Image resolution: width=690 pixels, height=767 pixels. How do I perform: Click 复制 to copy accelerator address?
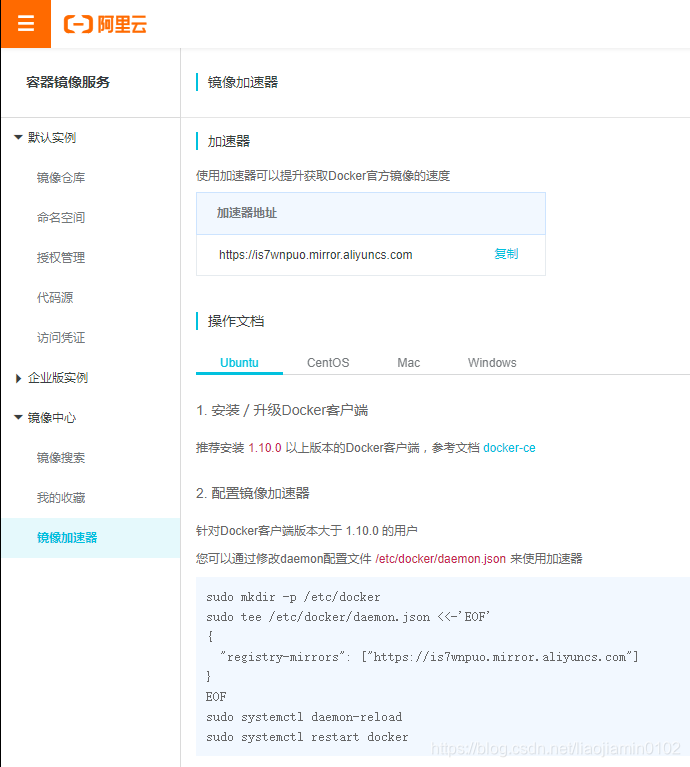point(506,254)
